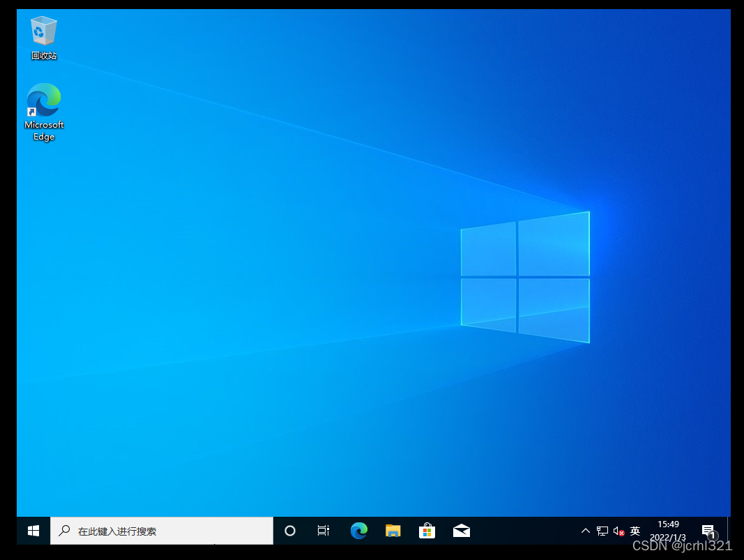The image size is (744, 560).
Task: Switch input language via 英 indicator
Action: point(635,531)
